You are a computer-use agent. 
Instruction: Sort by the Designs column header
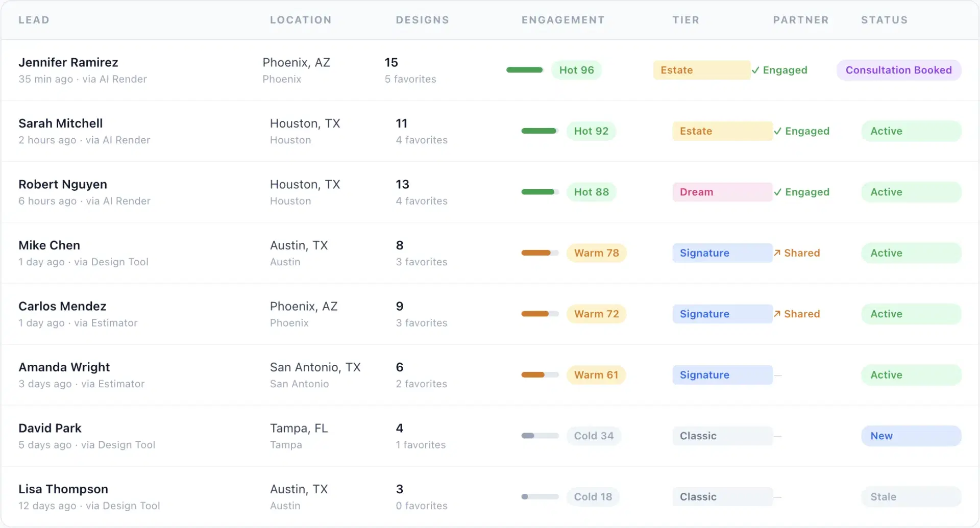point(422,20)
